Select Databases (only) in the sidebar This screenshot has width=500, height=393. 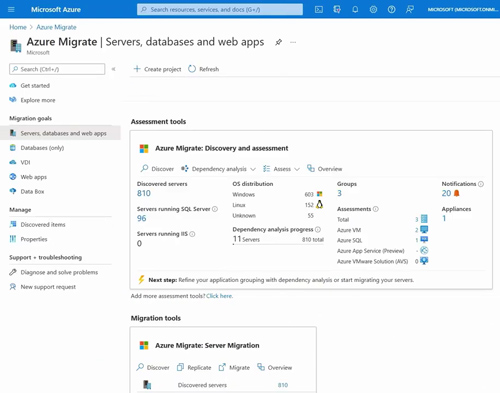click(42, 148)
